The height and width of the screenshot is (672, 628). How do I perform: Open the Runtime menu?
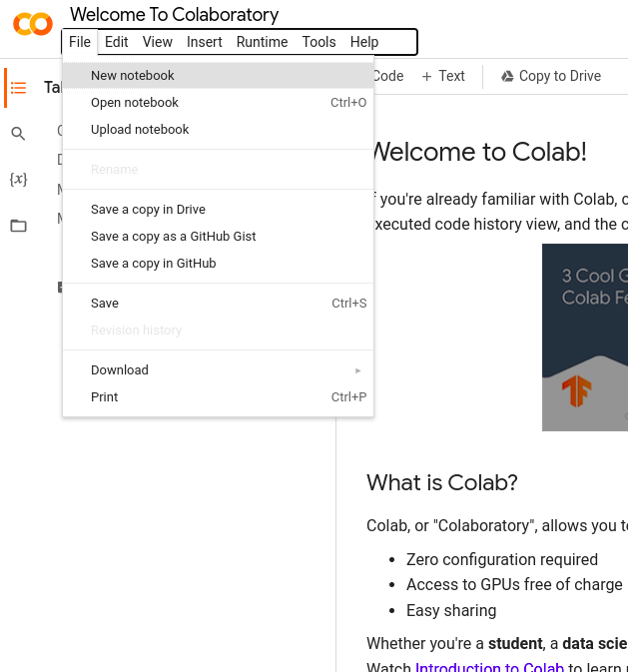262,42
